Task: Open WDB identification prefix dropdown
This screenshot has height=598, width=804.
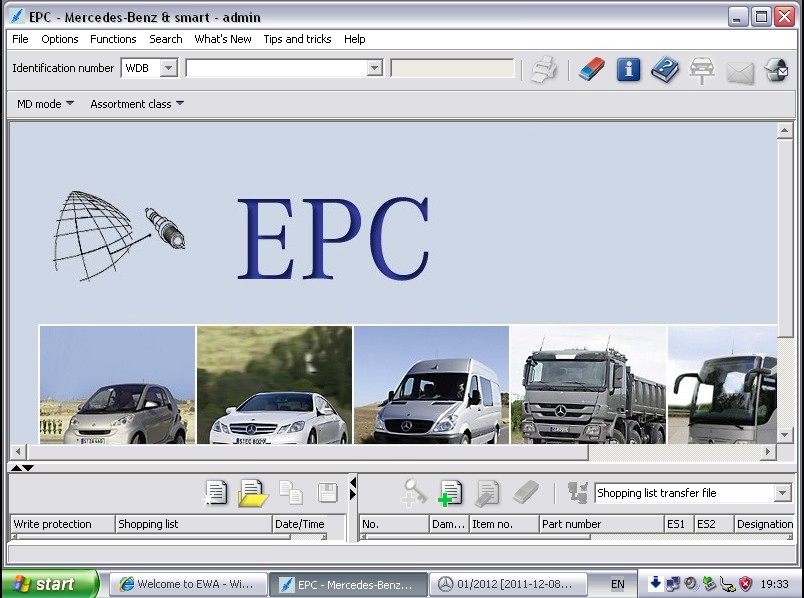Action: coord(169,68)
